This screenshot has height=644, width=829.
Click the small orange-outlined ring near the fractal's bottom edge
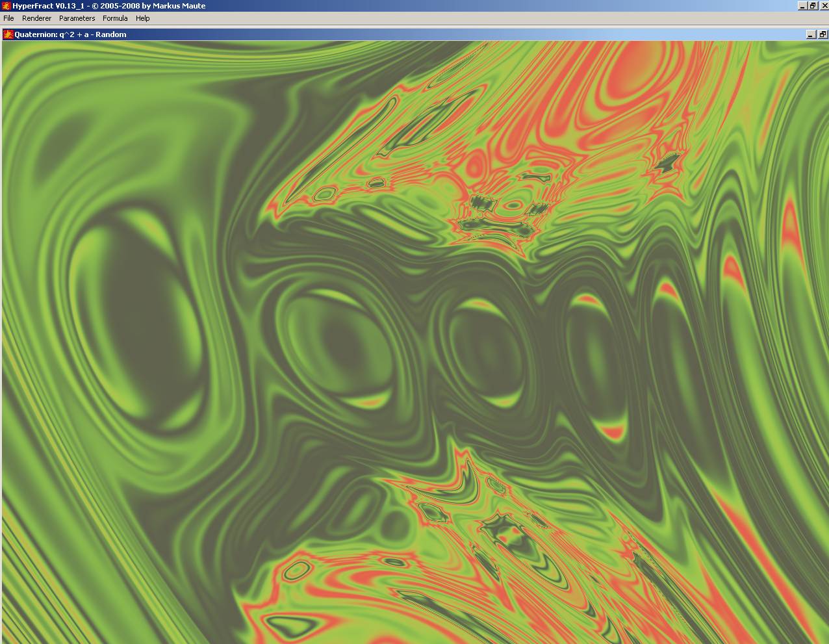pos(296,571)
